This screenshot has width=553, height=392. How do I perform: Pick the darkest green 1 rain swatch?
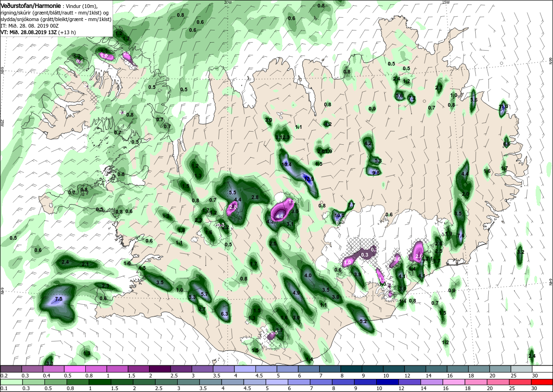(100, 383)
